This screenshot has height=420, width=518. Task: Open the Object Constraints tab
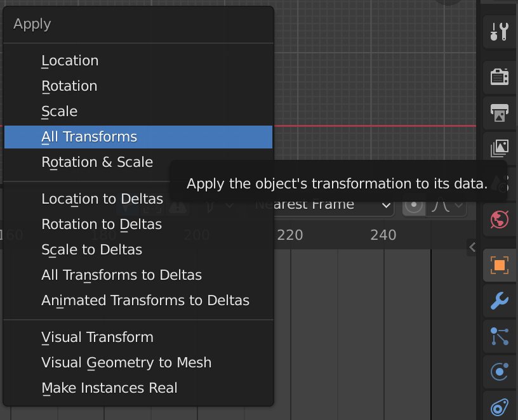499,407
